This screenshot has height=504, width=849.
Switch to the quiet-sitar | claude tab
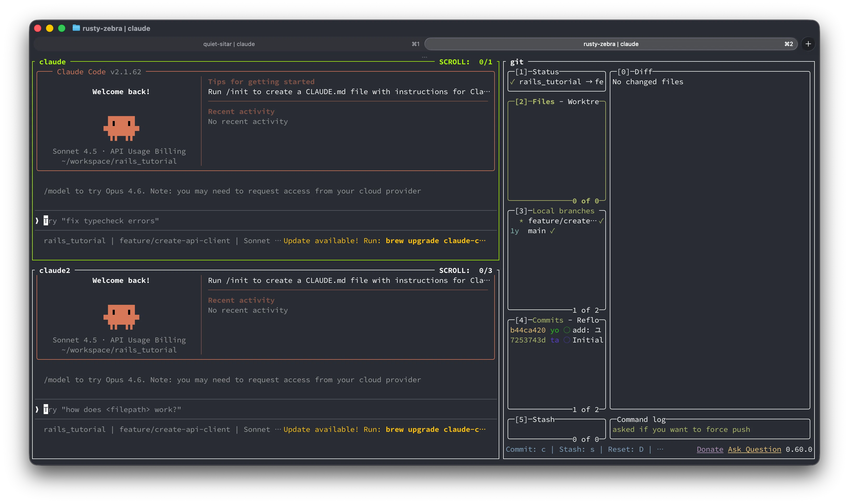[x=229, y=44]
